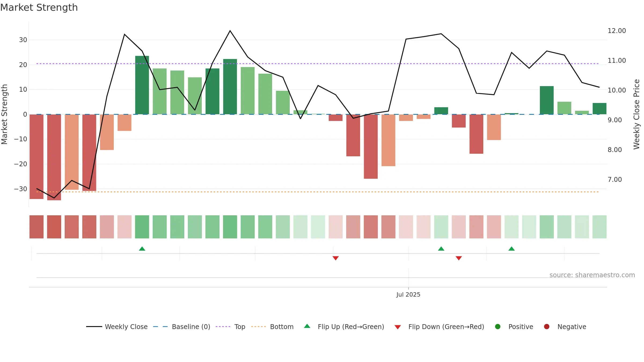Screen dimensions: 644x362
Task: Toggle the Weekly Close legend entry
Action: pos(117,327)
